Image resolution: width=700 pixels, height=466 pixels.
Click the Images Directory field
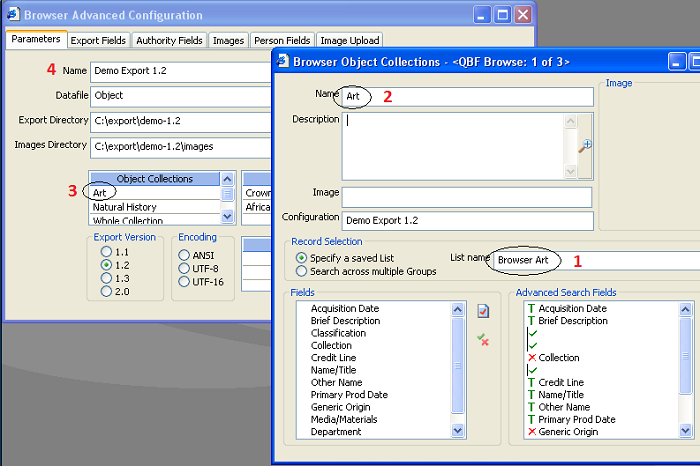coord(181,147)
